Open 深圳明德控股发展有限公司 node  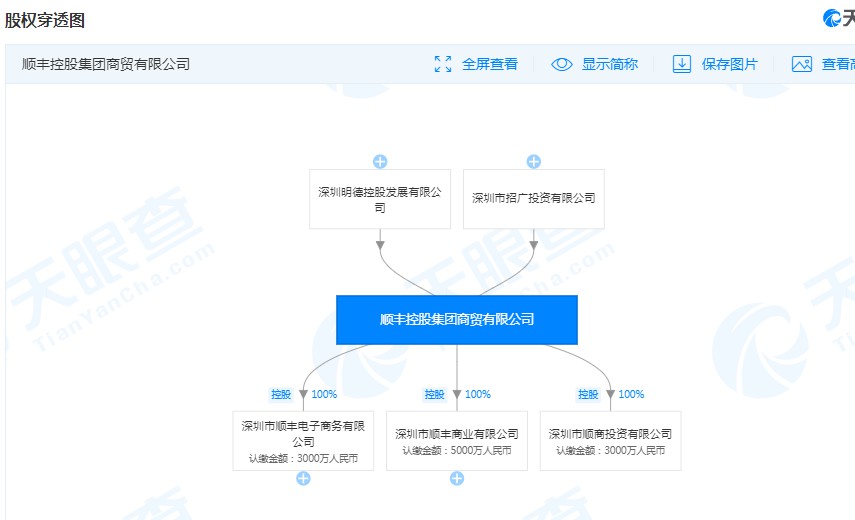coord(380,199)
